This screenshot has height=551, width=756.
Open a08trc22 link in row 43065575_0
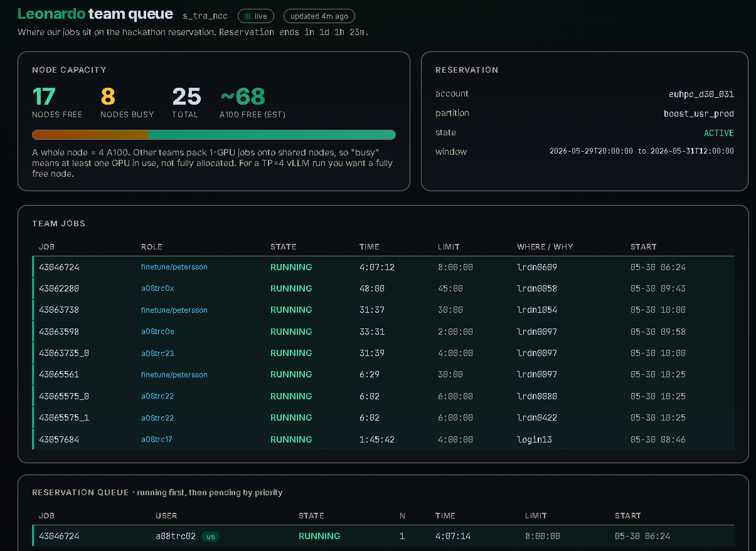point(157,396)
